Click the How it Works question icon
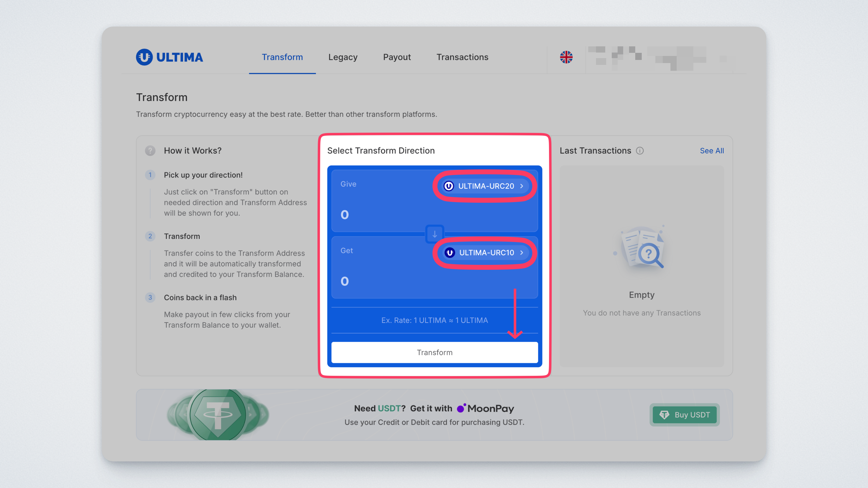Viewport: 868px width, 488px height. click(150, 151)
